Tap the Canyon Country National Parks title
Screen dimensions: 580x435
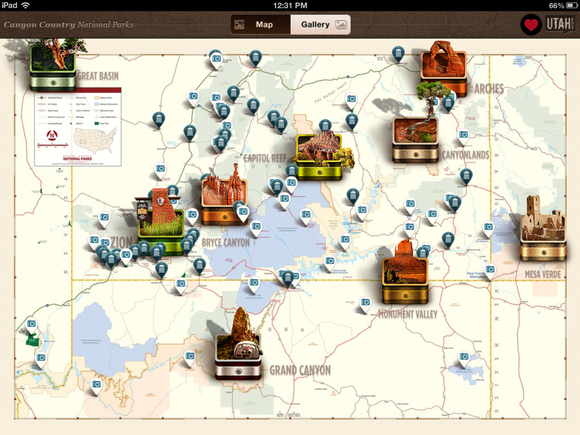[x=68, y=24]
